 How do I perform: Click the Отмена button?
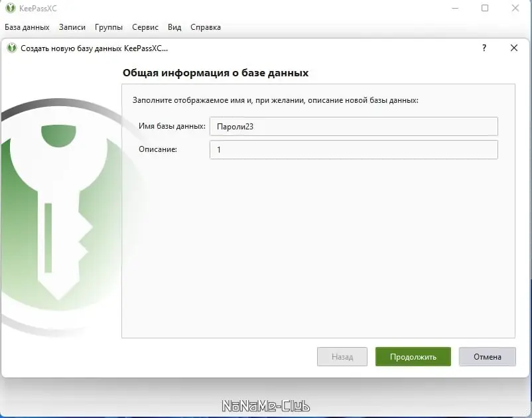tap(487, 356)
